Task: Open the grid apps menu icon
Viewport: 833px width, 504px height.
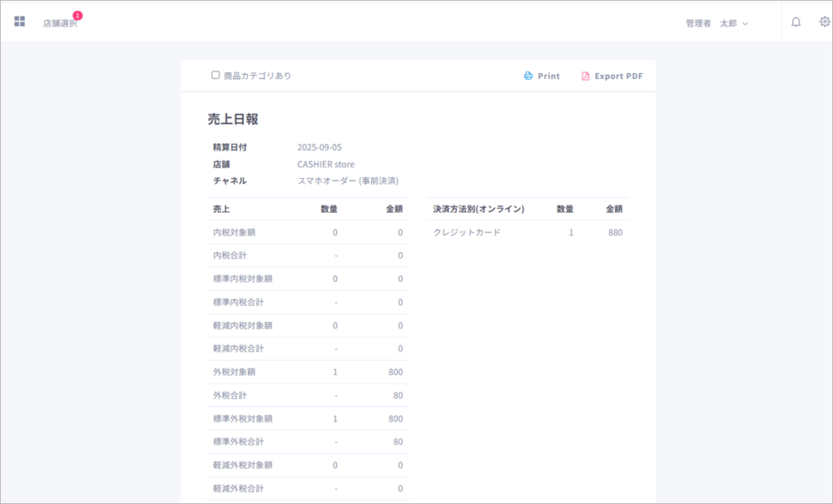Action: point(20,22)
